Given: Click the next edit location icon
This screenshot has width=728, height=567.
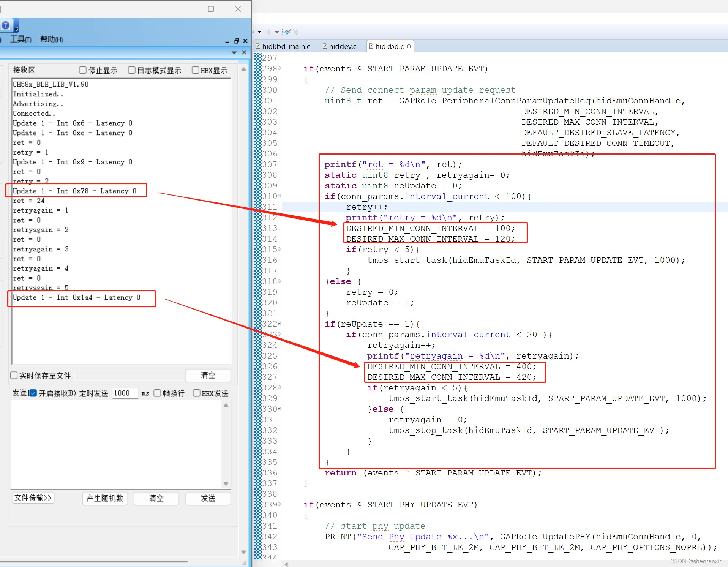Looking at the screenshot, I should [x=297, y=32].
